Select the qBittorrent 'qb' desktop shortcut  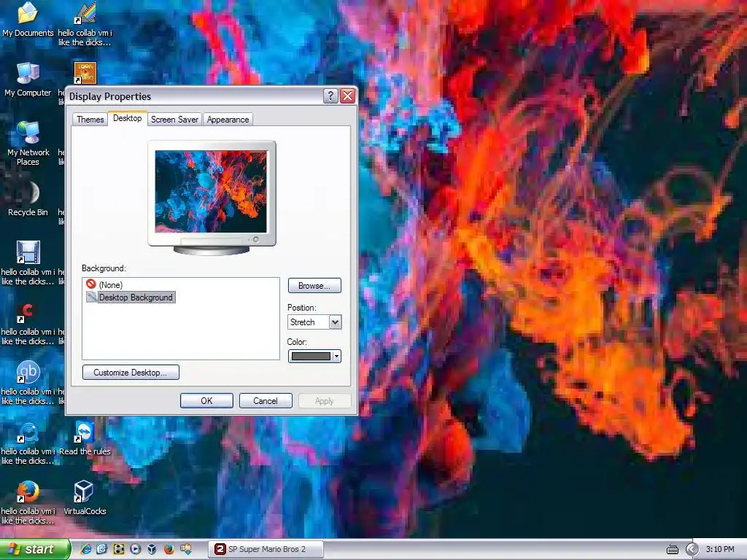tap(28, 372)
